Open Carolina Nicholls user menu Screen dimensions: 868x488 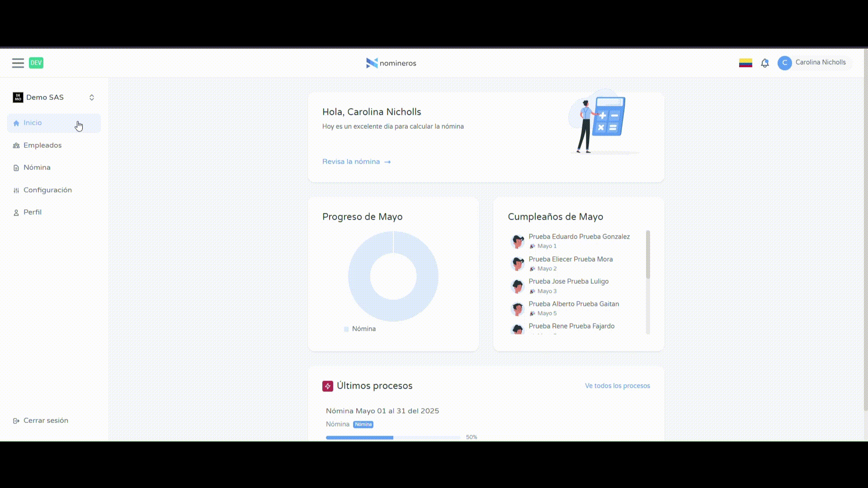pyautogui.click(x=820, y=62)
